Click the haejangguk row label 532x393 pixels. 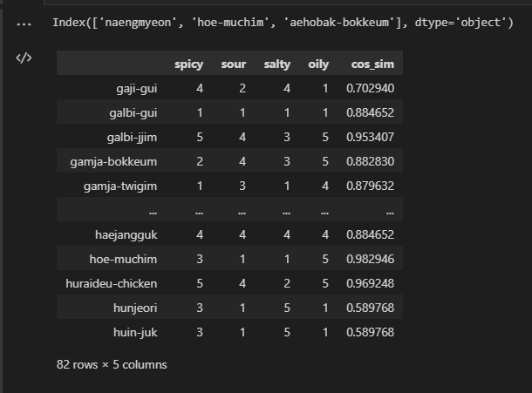(x=126, y=234)
